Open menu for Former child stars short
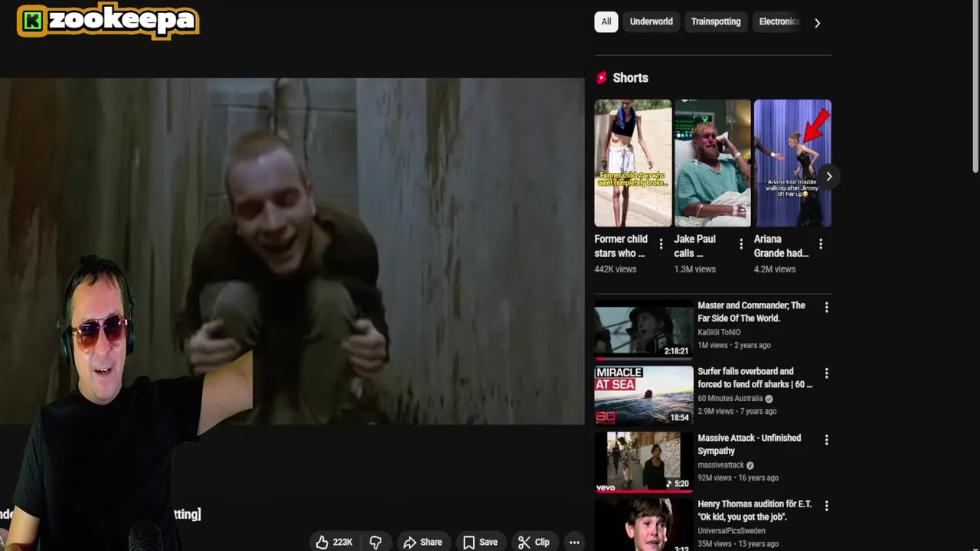980x551 pixels. pyautogui.click(x=661, y=244)
